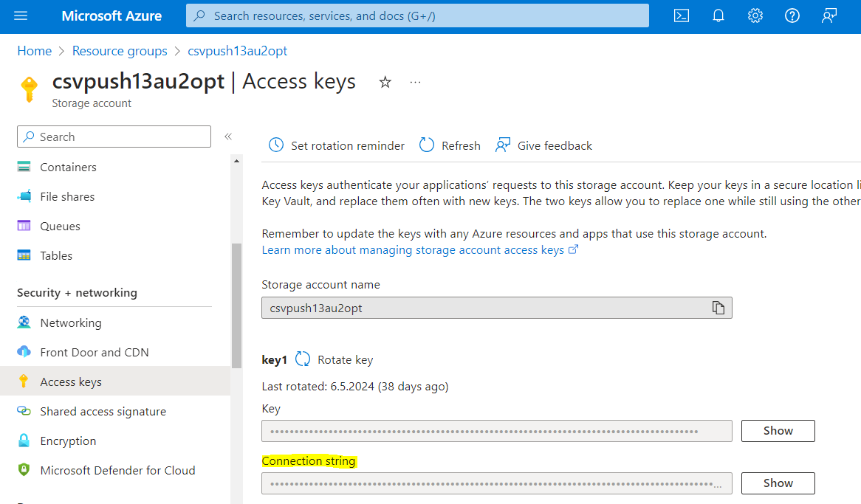
Task: Open Shared access signature in sidebar
Action: coord(103,412)
